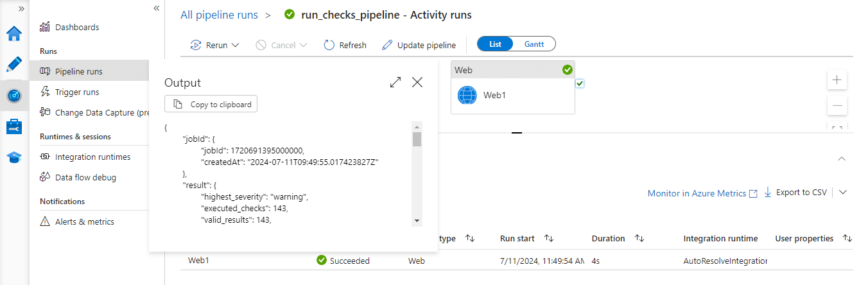The width and height of the screenshot is (868, 285).
Task: Switch to List view
Action: pyautogui.click(x=495, y=44)
